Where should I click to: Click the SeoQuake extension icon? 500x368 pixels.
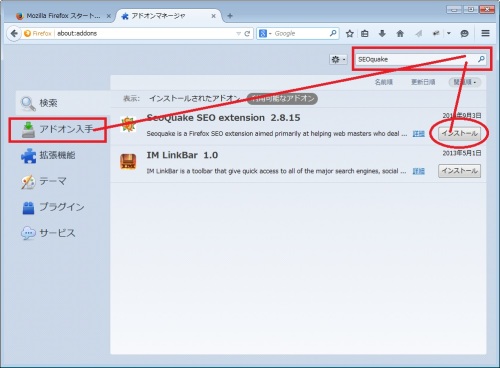click(128, 124)
